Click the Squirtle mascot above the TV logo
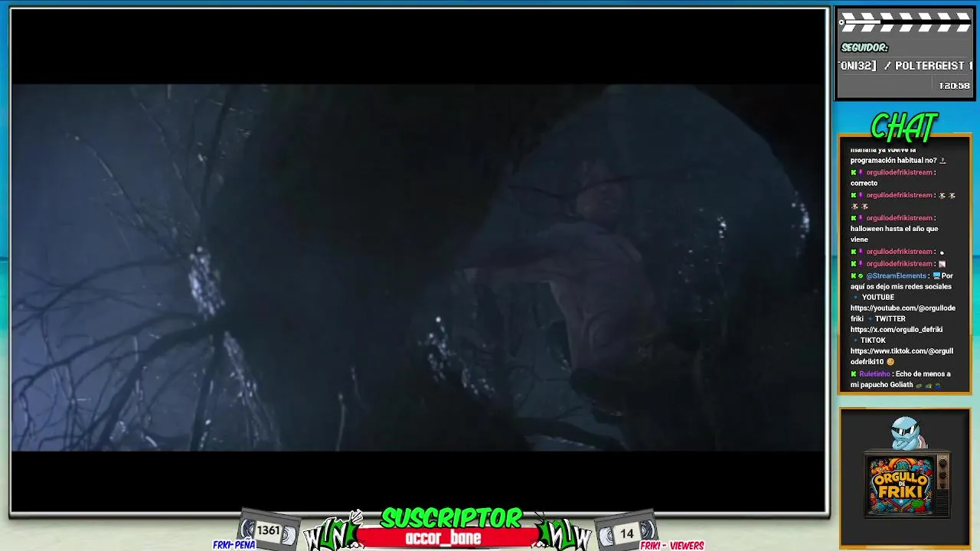Viewport: 980px width, 551px height. [x=906, y=433]
